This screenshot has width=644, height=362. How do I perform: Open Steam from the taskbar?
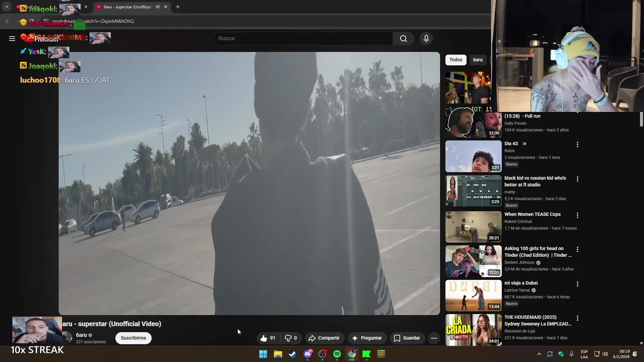tap(292, 354)
